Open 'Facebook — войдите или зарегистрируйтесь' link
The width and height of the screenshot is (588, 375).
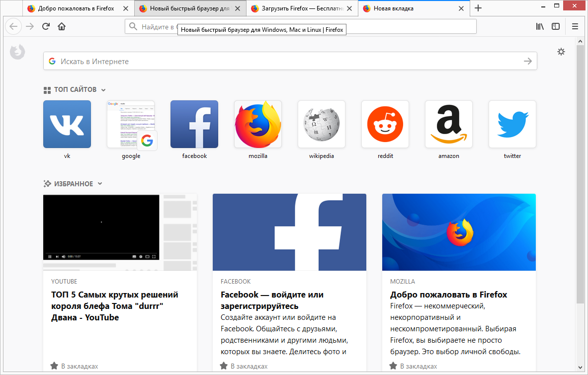272,300
